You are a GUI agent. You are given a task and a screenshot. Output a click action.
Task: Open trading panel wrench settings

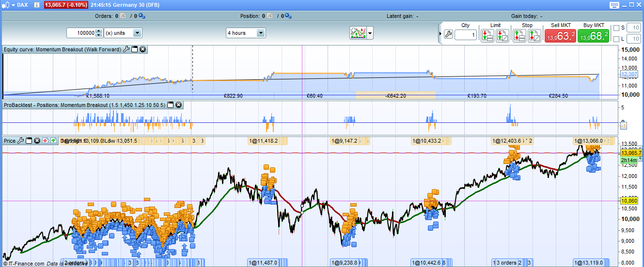pyautogui.click(x=448, y=34)
